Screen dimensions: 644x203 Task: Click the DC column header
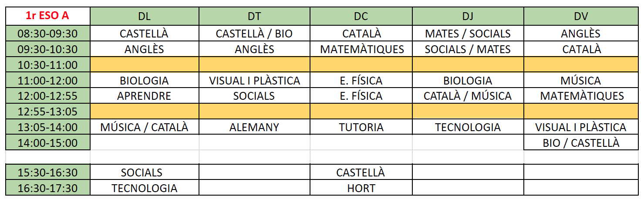click(x=361, y=17)
